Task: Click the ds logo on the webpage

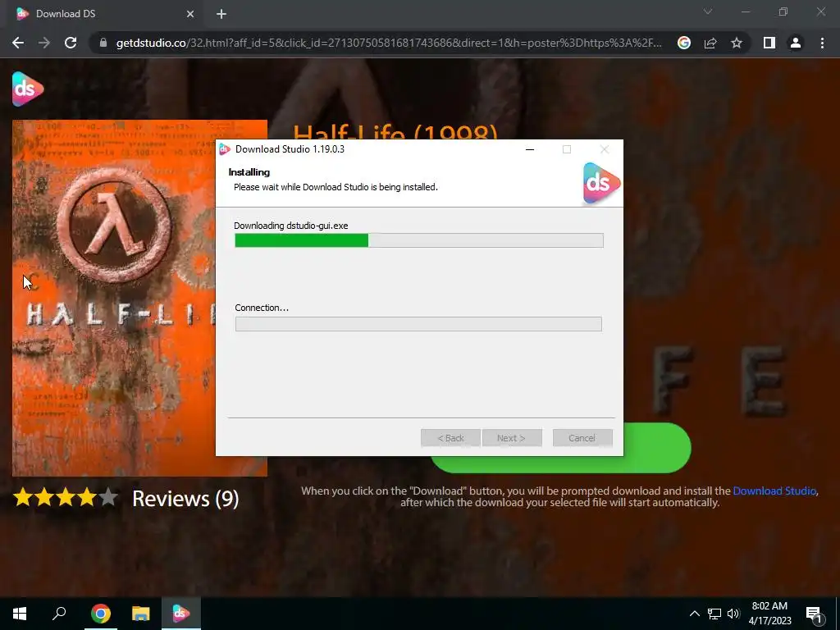Action: 27,89
